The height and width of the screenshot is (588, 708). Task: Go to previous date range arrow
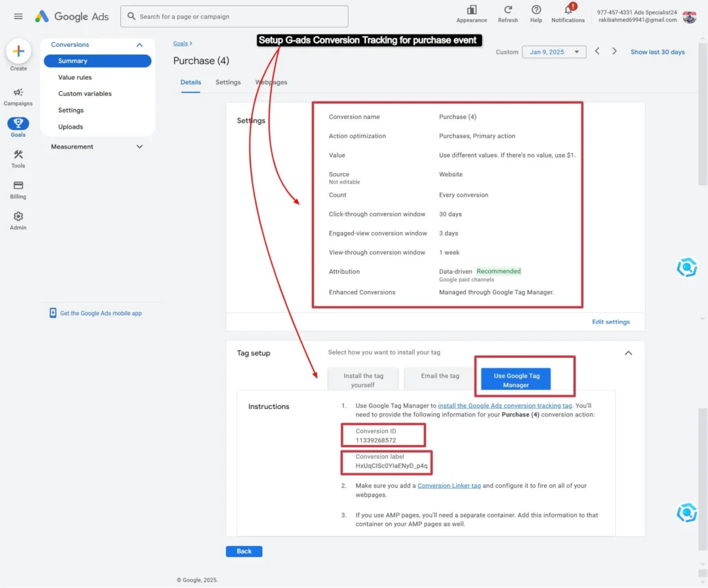pos(597,51)
